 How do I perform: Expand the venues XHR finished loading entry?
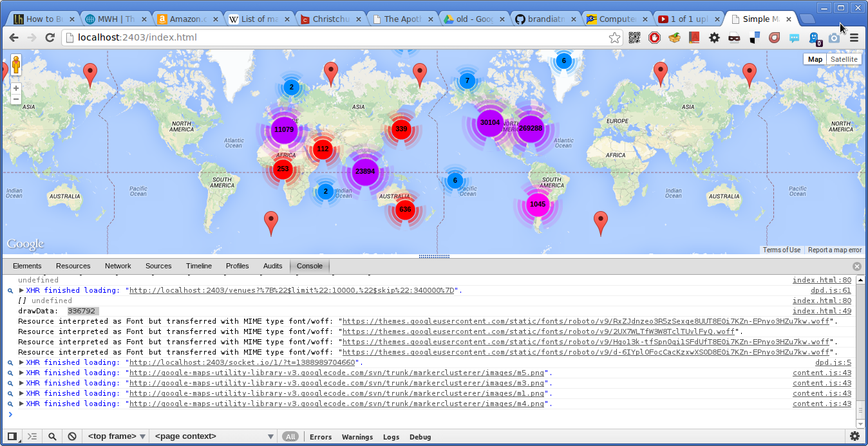coord(22,290)
